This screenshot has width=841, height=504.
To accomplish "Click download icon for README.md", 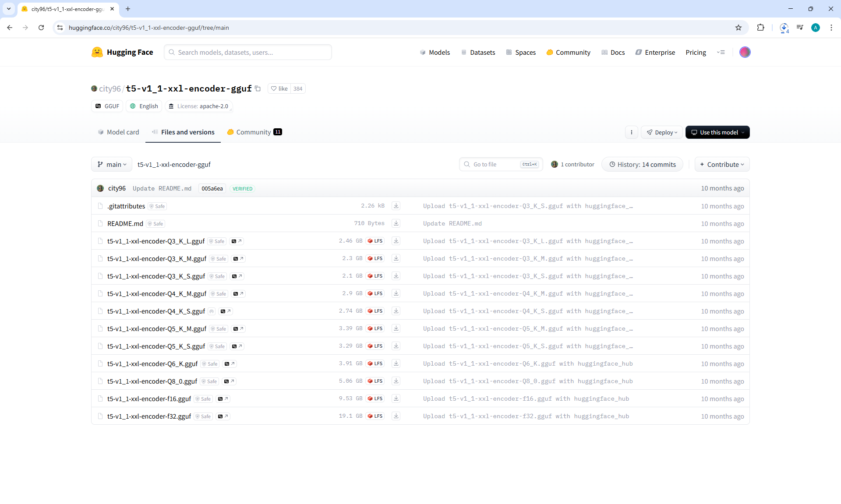I will (x=396, y=223).
